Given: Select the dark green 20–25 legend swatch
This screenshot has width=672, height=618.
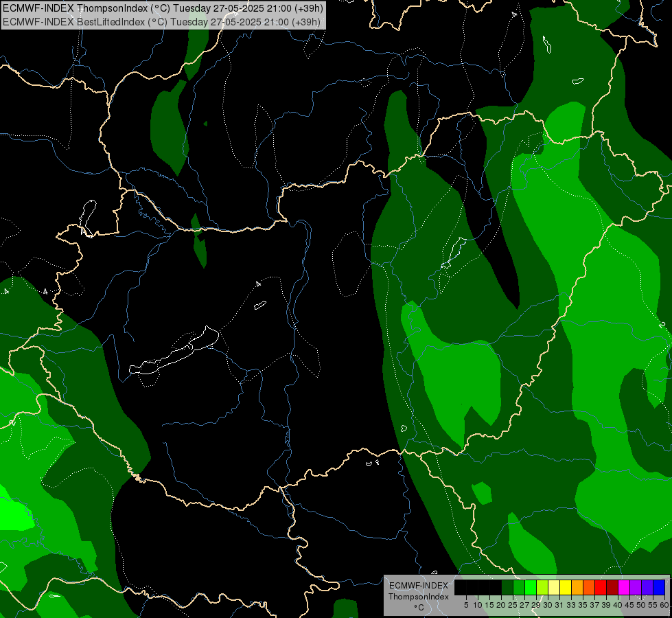Looking at the screenshot, I should click(507, 587).
